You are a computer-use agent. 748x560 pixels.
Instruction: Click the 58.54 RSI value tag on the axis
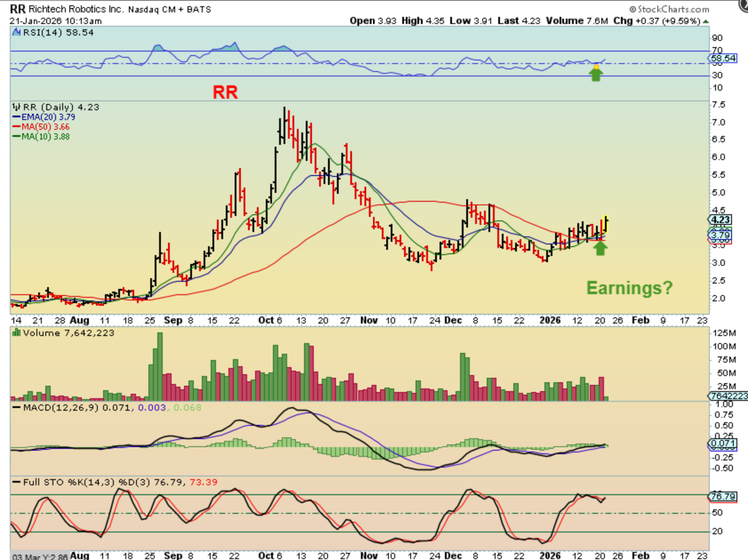click(x=723, y=58)
